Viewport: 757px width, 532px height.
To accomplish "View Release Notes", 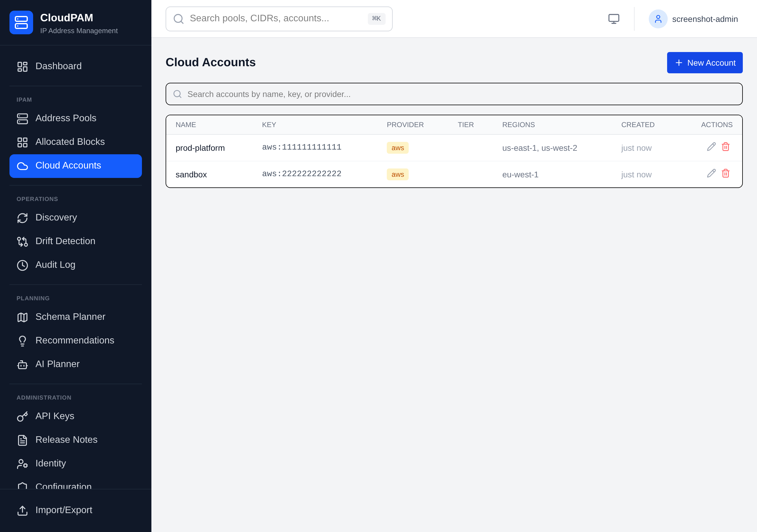I will coord(75,440).
